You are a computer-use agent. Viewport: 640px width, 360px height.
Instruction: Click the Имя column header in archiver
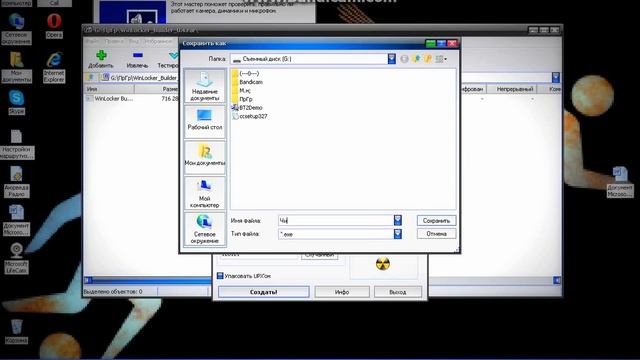coord(109,89)
